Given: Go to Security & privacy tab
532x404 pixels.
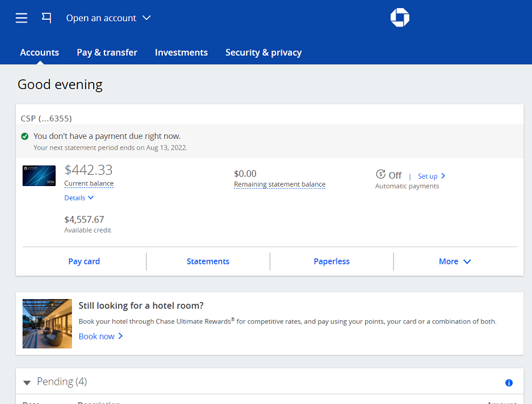Looking at the screenshot, I should 263,52.
